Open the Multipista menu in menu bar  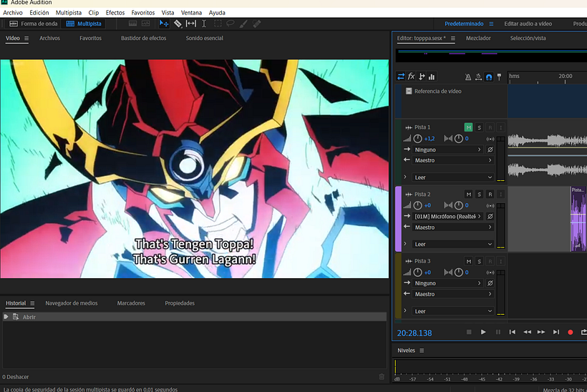69,13
